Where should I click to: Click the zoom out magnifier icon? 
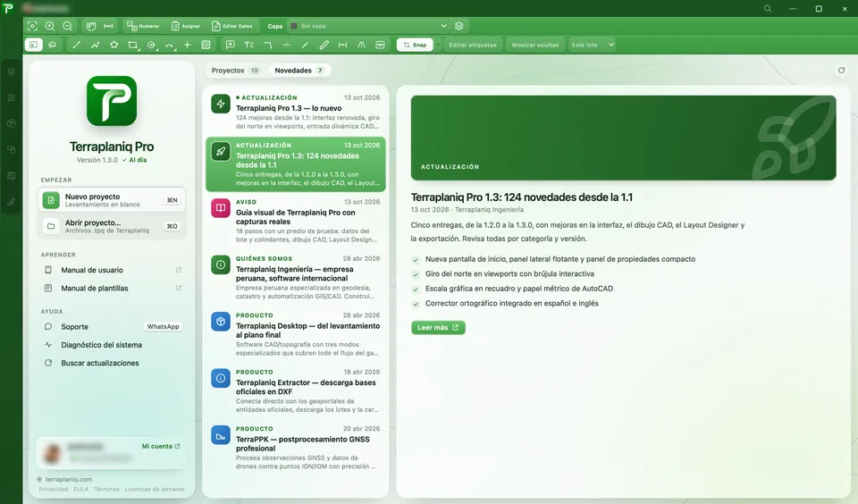(x=67, y=26)
